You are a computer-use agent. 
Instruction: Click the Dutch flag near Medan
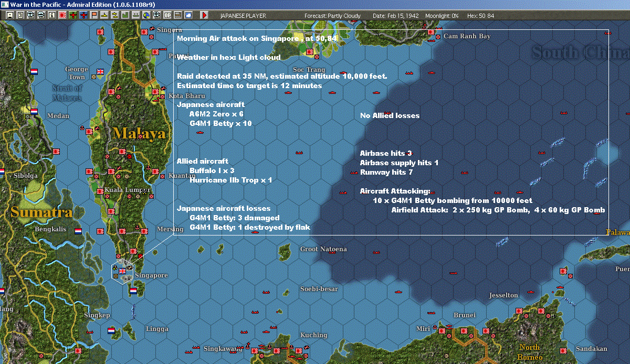35,111
